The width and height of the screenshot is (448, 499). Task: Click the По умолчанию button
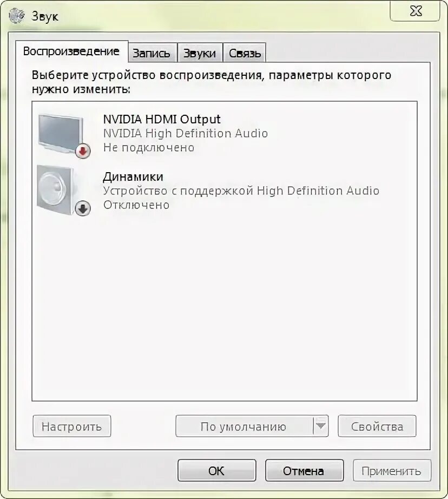pyautogui.click(x=244, y=426)
